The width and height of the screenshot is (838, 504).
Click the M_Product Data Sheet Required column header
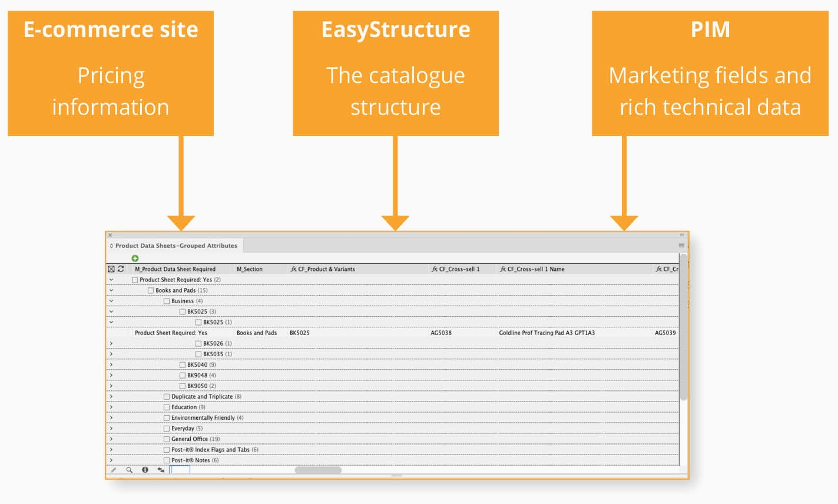click(x=175, y=269)
